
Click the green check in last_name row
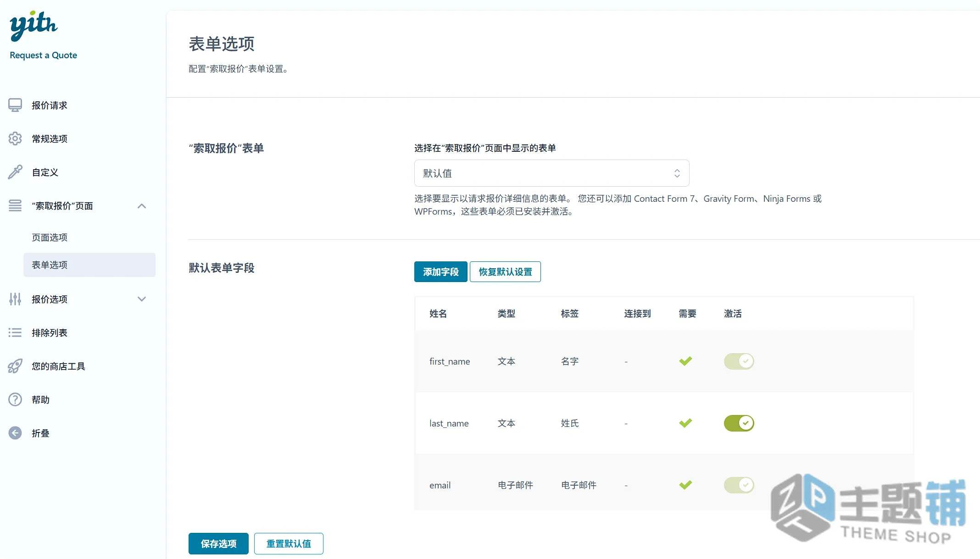click(685, 423)
